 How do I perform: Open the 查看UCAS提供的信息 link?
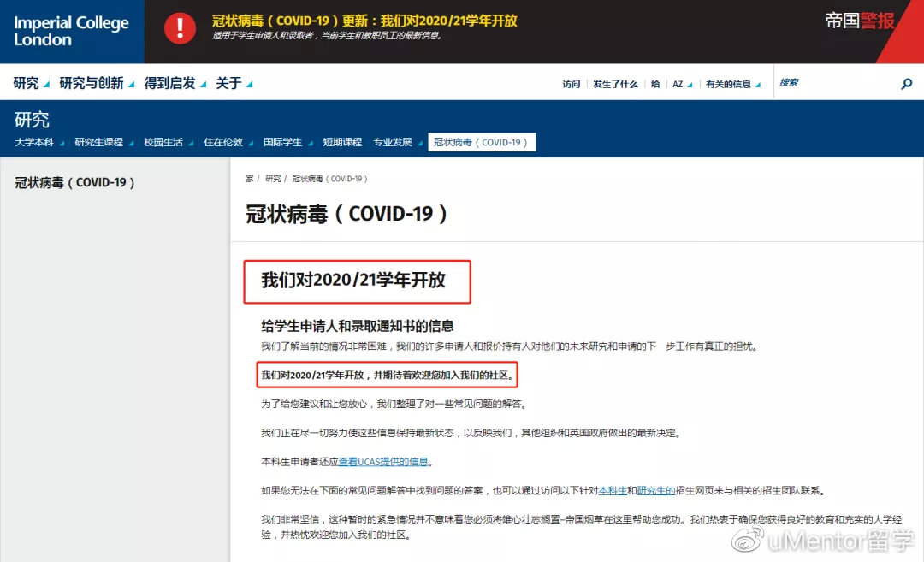pos(383,462)
